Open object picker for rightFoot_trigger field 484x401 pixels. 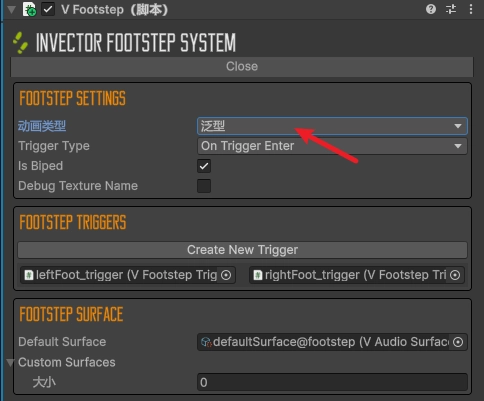pyautogui.click(x=455, y=275)
